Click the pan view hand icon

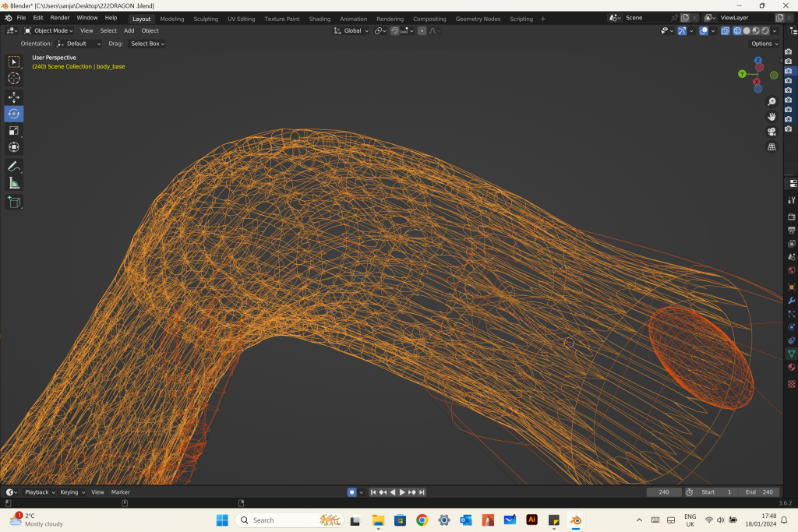[772, 117]
